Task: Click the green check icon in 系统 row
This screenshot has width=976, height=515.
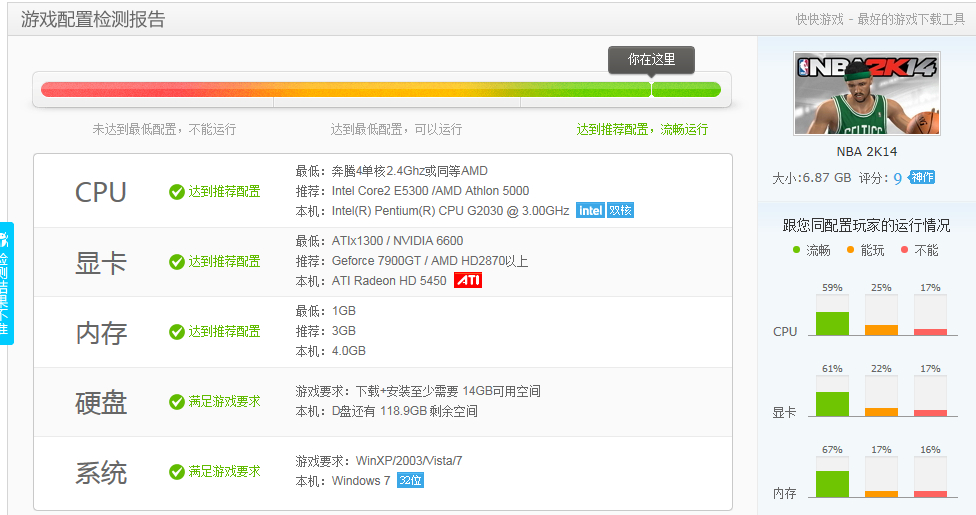Action: click(176, 472)
